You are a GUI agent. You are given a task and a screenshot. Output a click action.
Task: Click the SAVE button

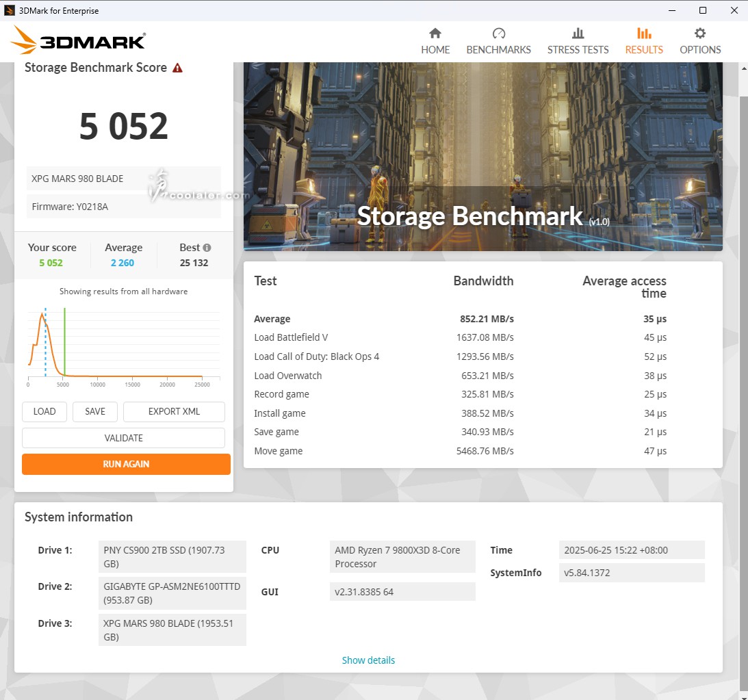click(95, 411)
